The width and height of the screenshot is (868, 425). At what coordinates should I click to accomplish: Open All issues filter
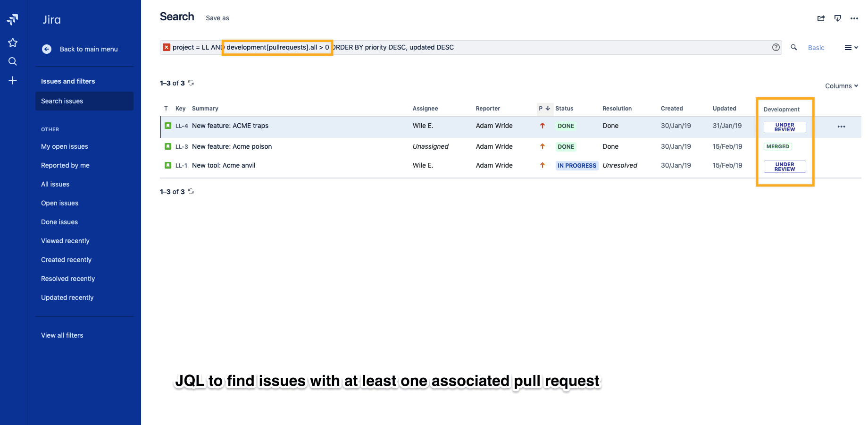55,184
